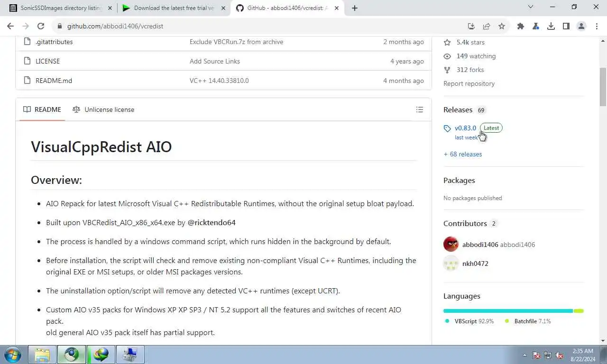The image size is (607, 364).
Task: Click abbodi1406 contributor avatar
Action: [451, 245]
